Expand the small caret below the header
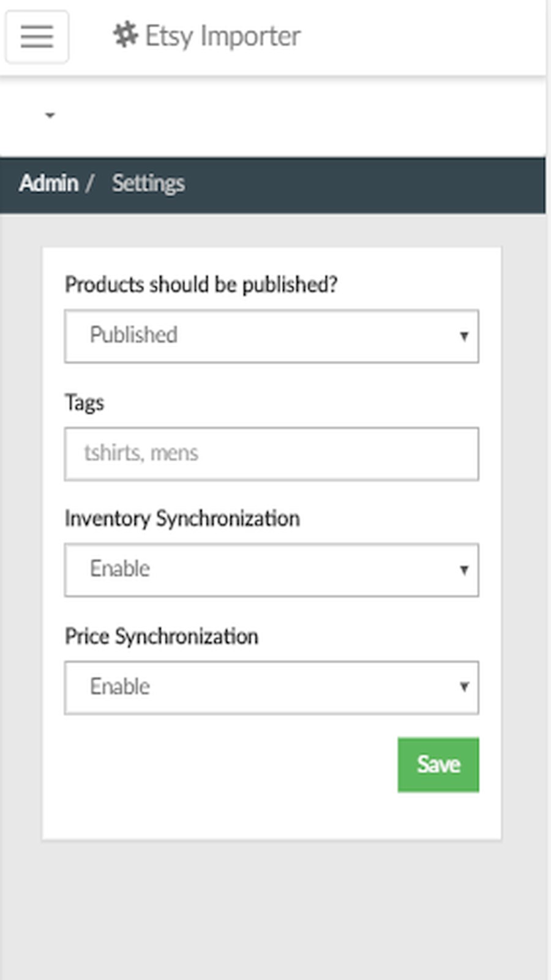The height and width of the screenshot is (980, 551). pos(49,115)
